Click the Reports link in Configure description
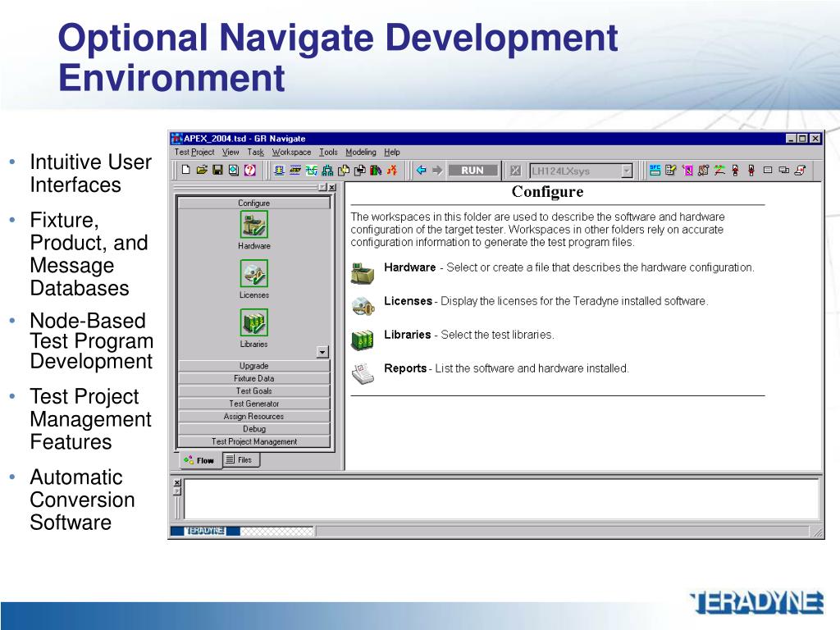 point(405,368)
